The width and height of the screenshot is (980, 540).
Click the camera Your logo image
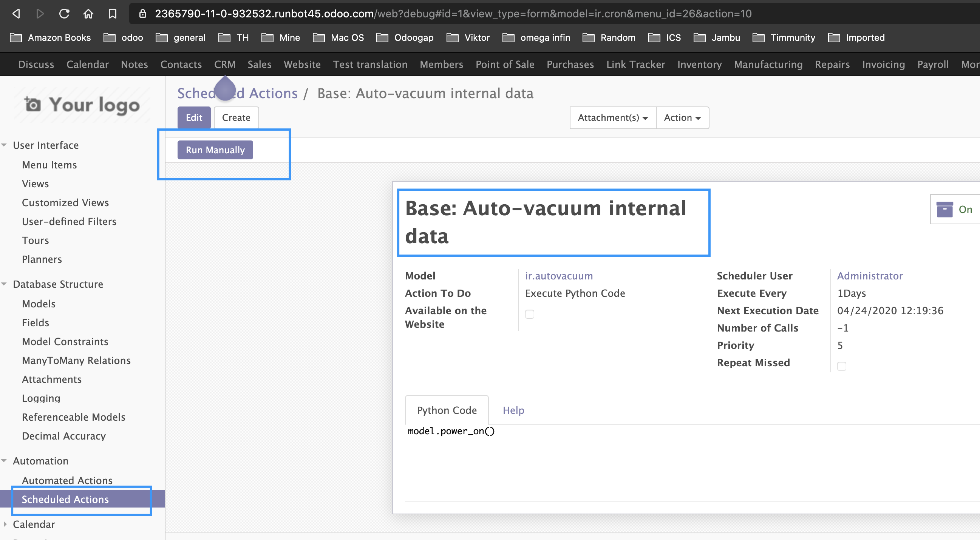(x=82, y=105)
